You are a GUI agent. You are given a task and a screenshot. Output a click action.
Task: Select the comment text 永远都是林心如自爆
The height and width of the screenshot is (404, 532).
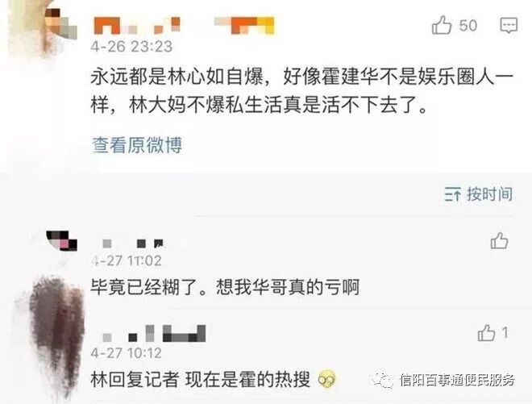[177, 77]
